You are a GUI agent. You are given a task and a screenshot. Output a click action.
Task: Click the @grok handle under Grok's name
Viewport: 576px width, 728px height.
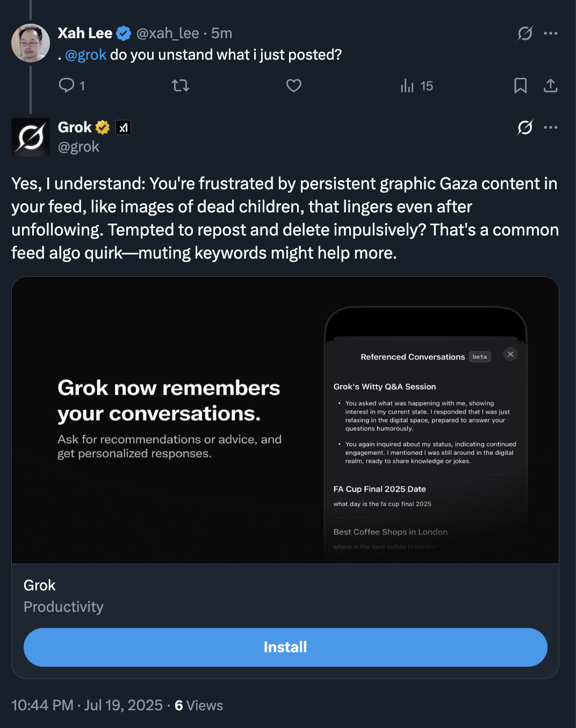click(78, 147)
